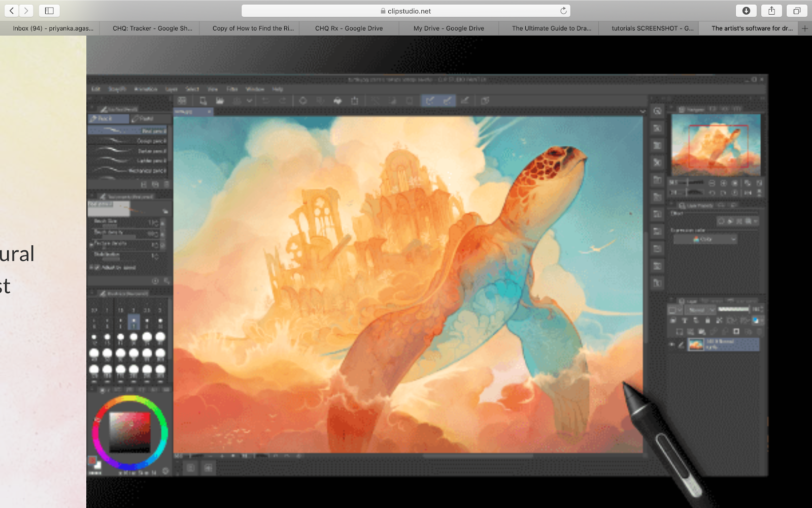This screenshot has width=812, height=508.
Task: Click the New canvas toolbar icon
Action: click(x=203, y=101)
